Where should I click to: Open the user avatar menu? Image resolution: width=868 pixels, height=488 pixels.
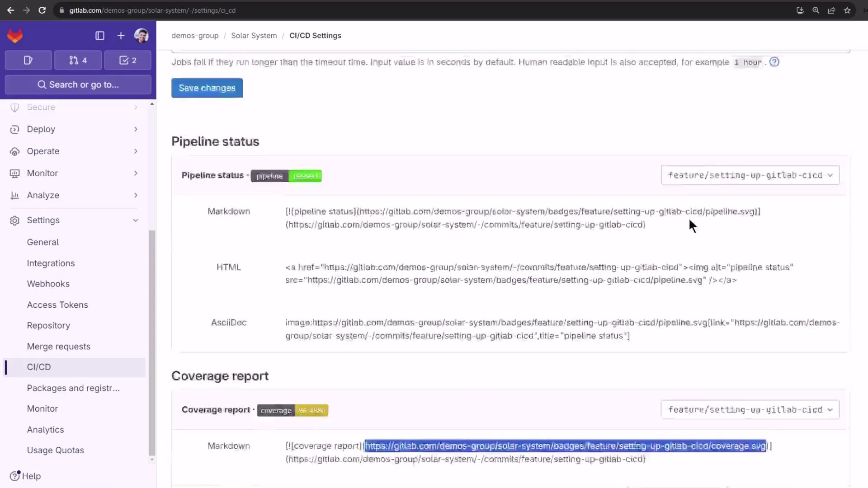point(141,36)
